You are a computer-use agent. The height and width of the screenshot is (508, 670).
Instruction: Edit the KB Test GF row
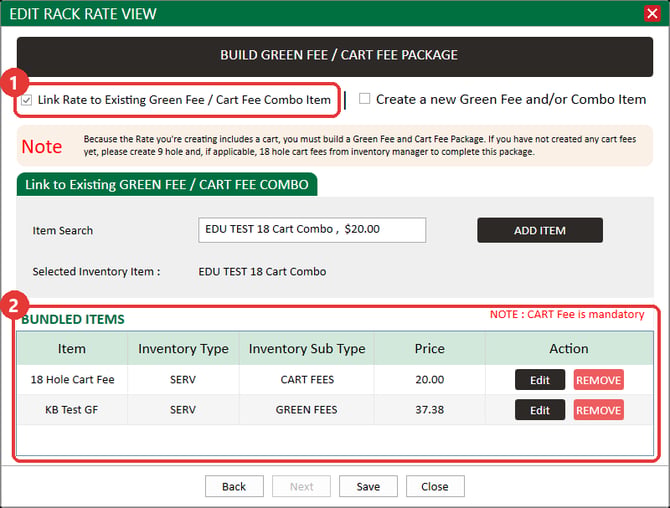tap(540, 410)
